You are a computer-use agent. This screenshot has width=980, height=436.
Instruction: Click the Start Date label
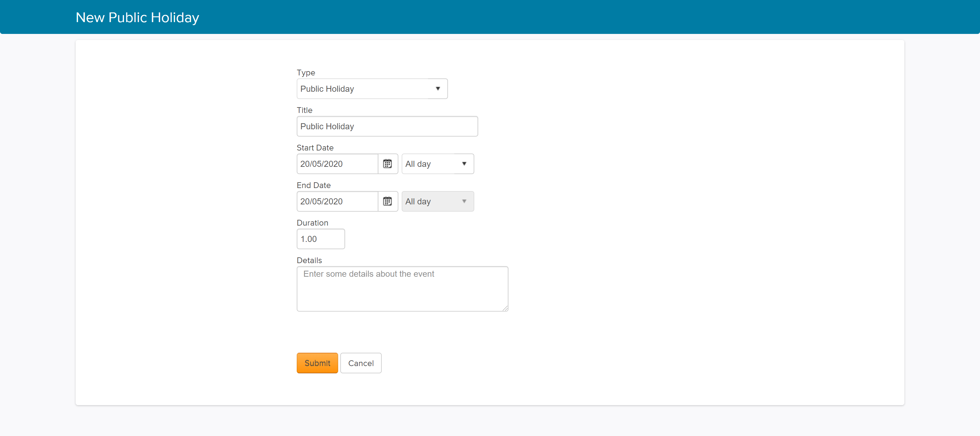pos(315,148)
